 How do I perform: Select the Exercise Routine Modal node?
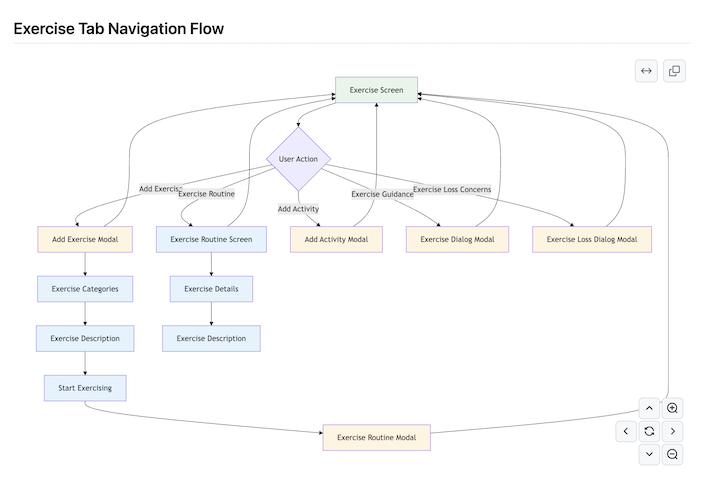(376, 437)
